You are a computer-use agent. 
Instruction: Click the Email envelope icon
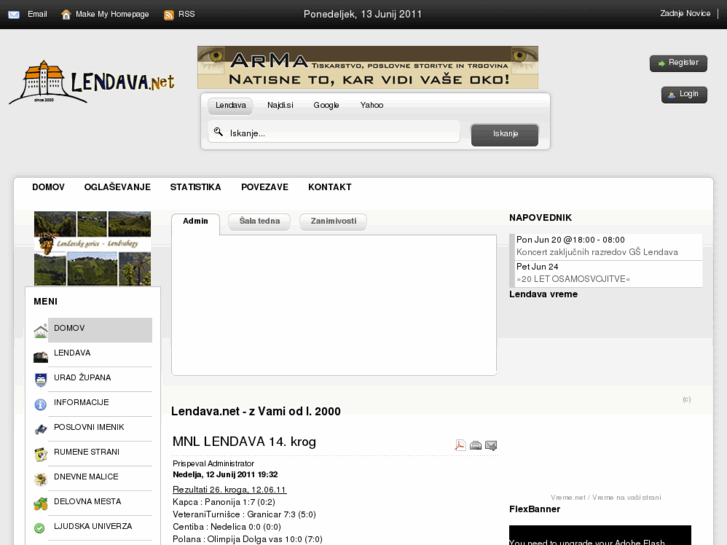[x=14, y=15]
